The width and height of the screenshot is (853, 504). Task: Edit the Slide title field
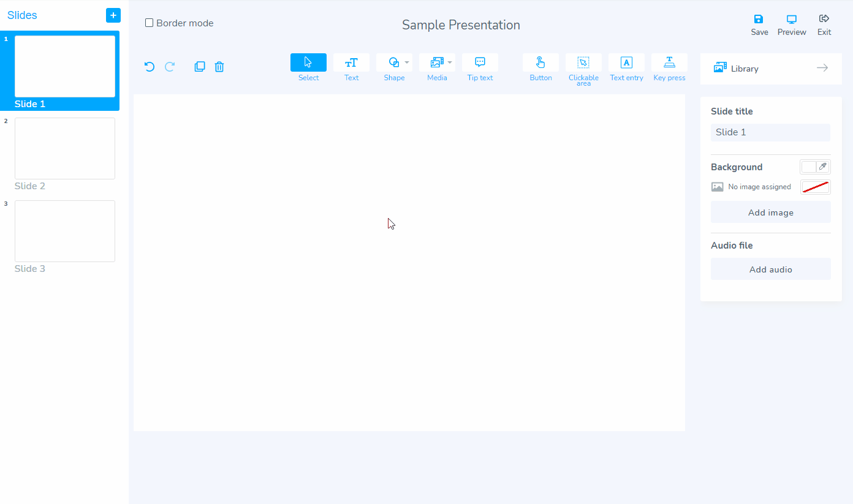[x=770, y=132]
